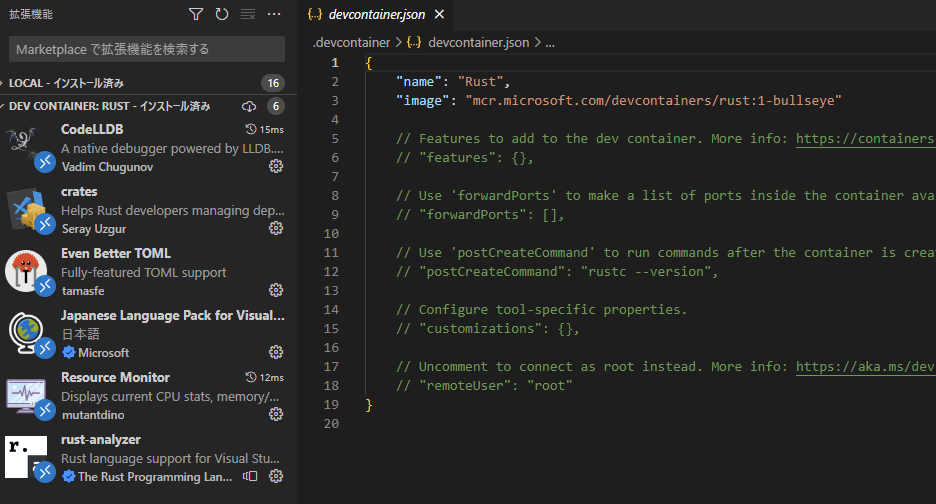Click line number 12 in gutter
The height and width of the screenshot is (504, 936).
[x=331, y=272]
